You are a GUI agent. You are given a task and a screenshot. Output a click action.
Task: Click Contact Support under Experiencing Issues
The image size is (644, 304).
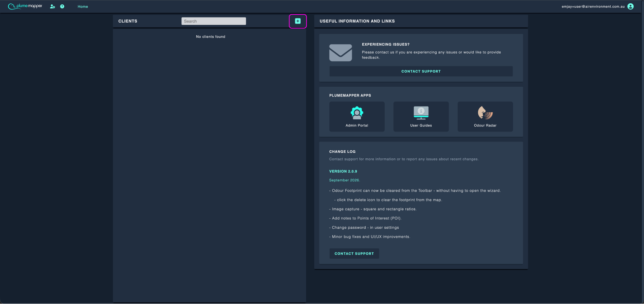coord(421,71)
